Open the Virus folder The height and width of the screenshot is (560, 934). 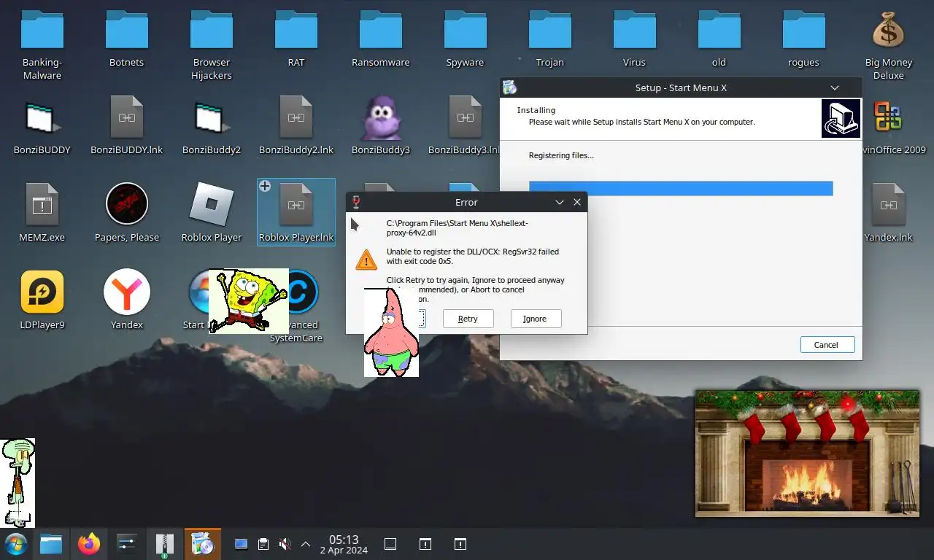635,29
